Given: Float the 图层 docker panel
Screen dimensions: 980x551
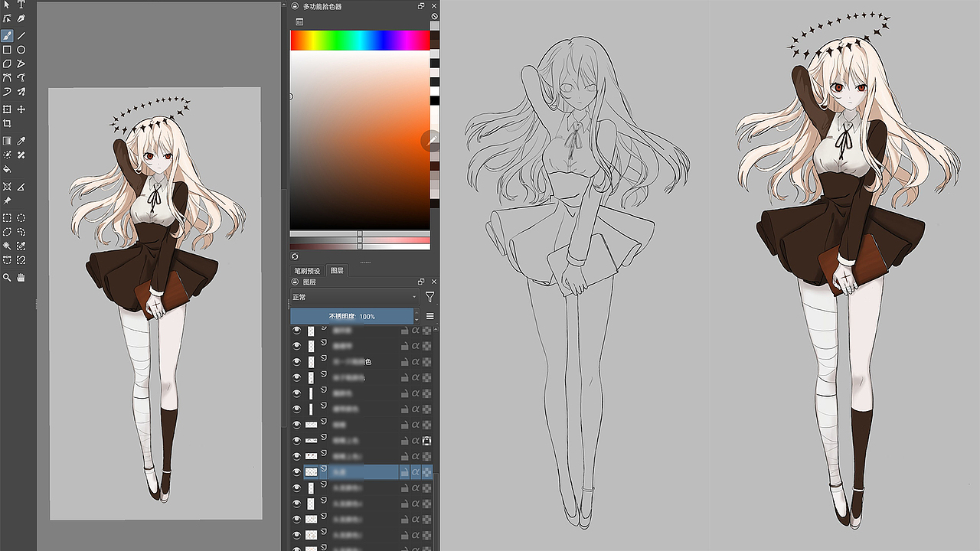Looking at the screenshot, I should pyautogui.click(x=421, y=282).
